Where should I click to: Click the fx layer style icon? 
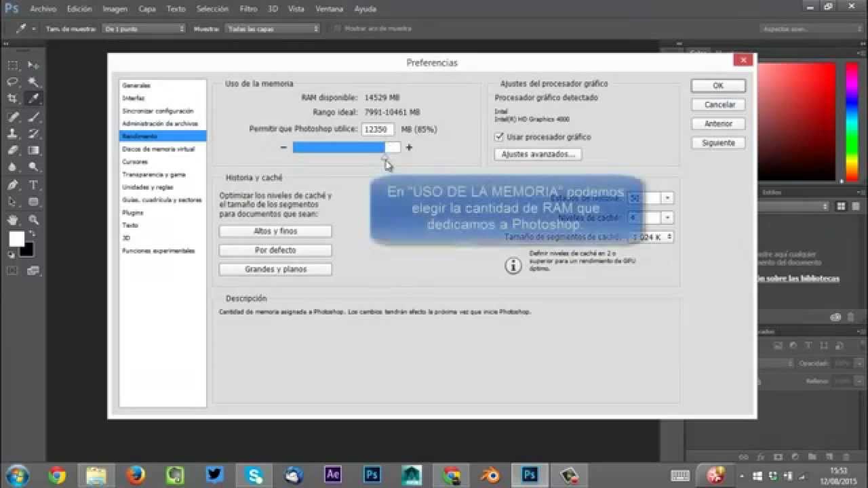click(x=761, y=457)
